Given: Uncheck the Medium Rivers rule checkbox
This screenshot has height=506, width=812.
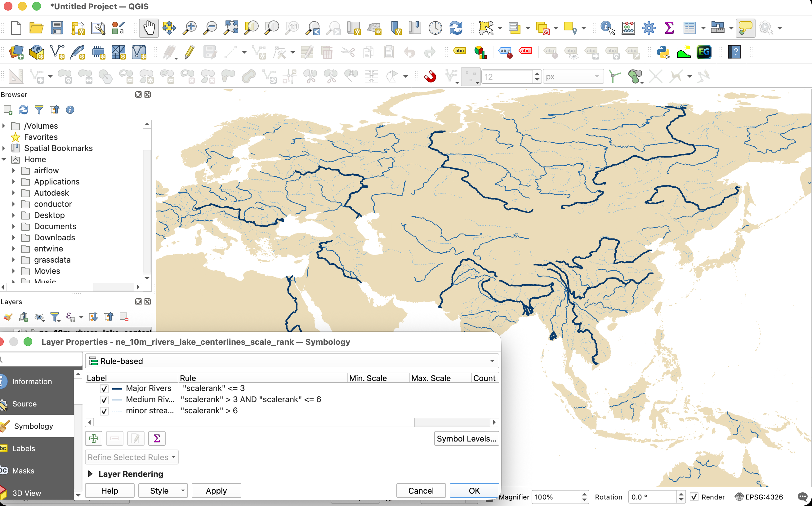Looking at the screenshot, I should 104,400.
